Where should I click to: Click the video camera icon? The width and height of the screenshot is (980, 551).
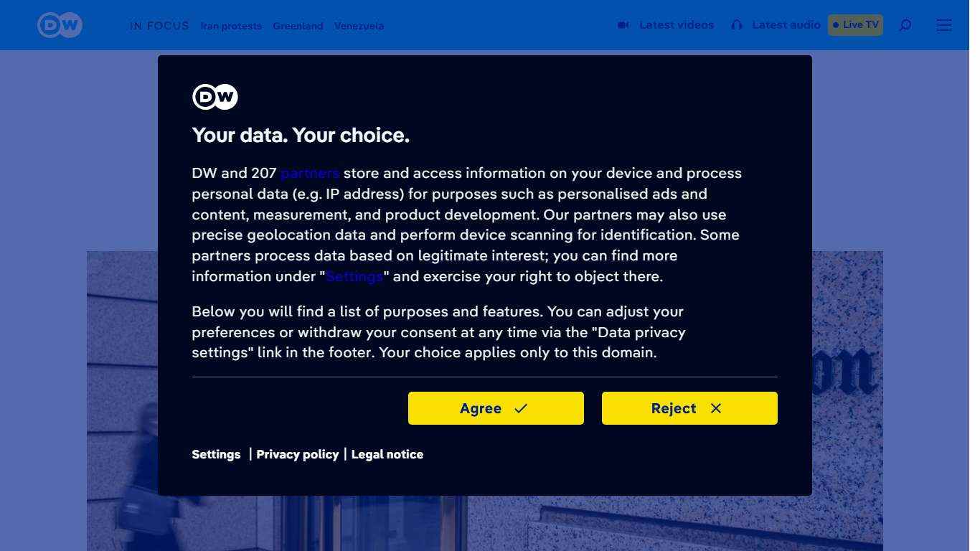[623, 25]
